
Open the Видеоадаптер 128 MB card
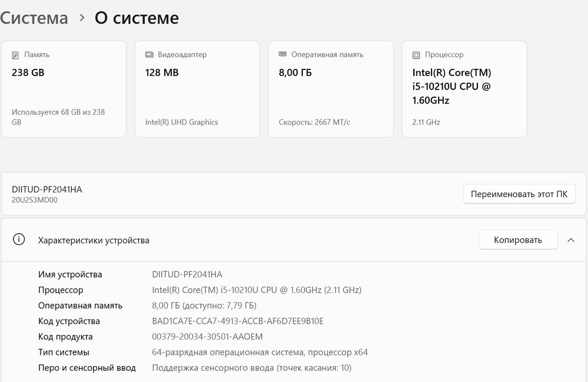(197, 89)
